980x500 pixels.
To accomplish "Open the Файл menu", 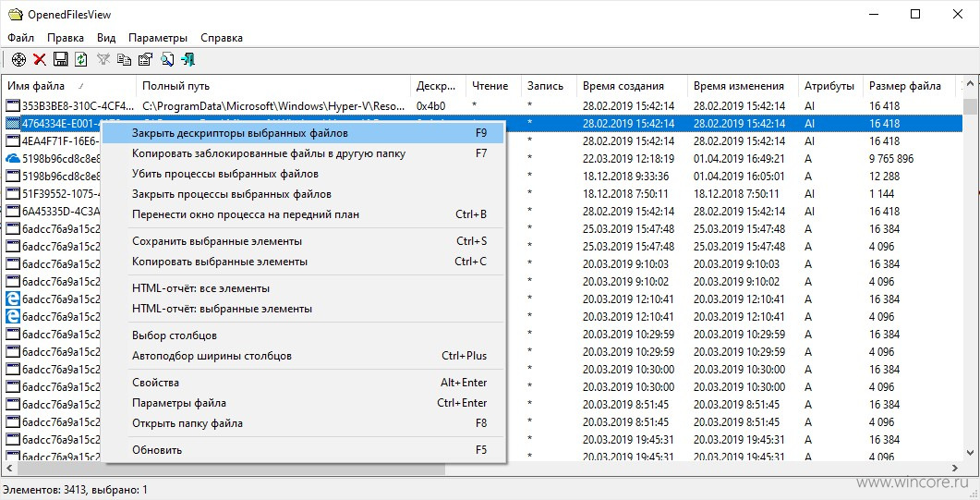I will [20, 38].
